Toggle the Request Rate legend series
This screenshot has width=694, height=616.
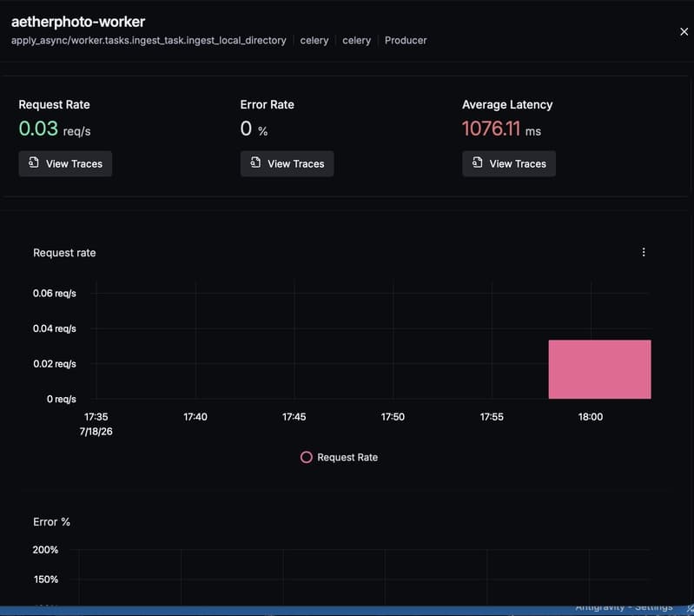(339, 457)
